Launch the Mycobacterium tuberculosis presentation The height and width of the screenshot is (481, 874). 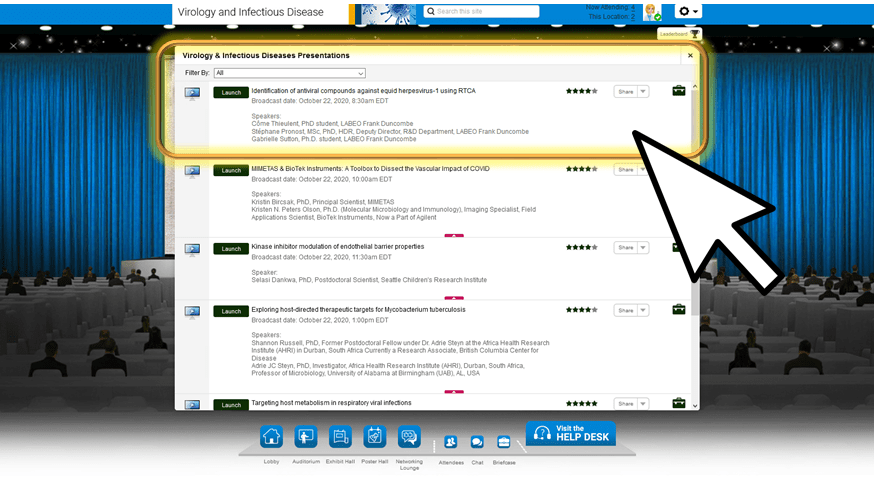pyautogui.click(x=231, y=312)
